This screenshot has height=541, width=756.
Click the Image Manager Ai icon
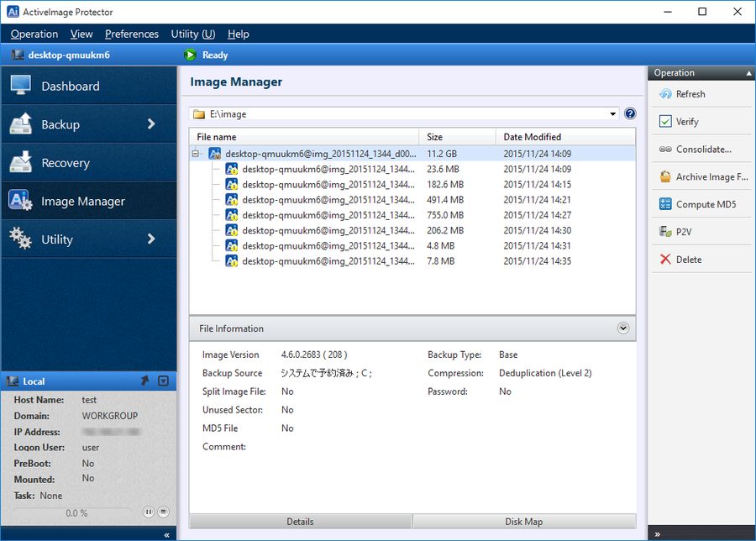21,200
